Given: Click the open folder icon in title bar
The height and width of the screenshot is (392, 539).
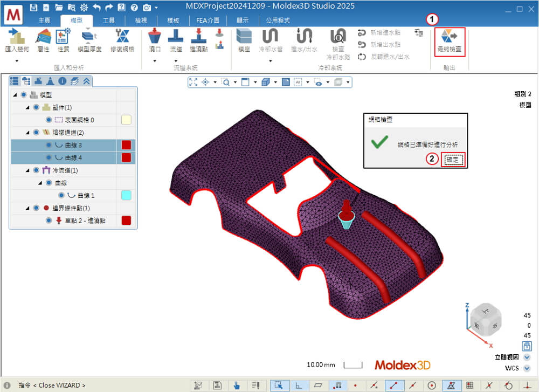Looking at the screenshot, I should [x=59, y=7].
